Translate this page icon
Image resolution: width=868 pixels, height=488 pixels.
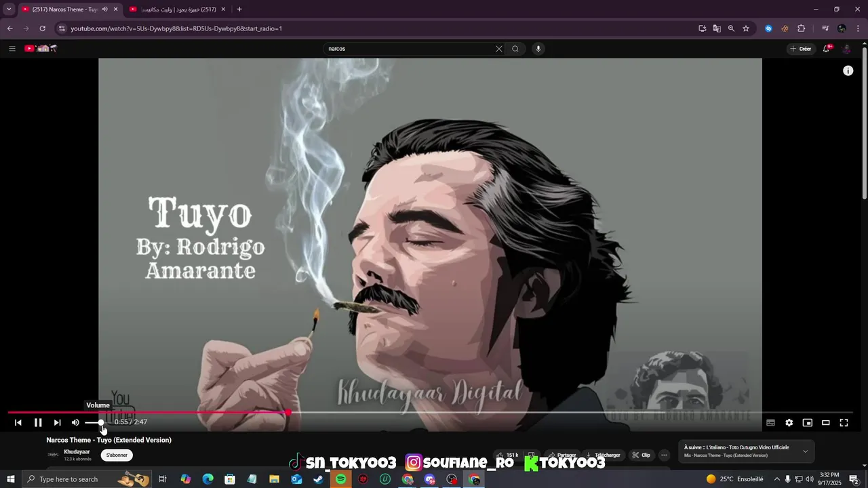pyautogui.click(x=717, y=28)
